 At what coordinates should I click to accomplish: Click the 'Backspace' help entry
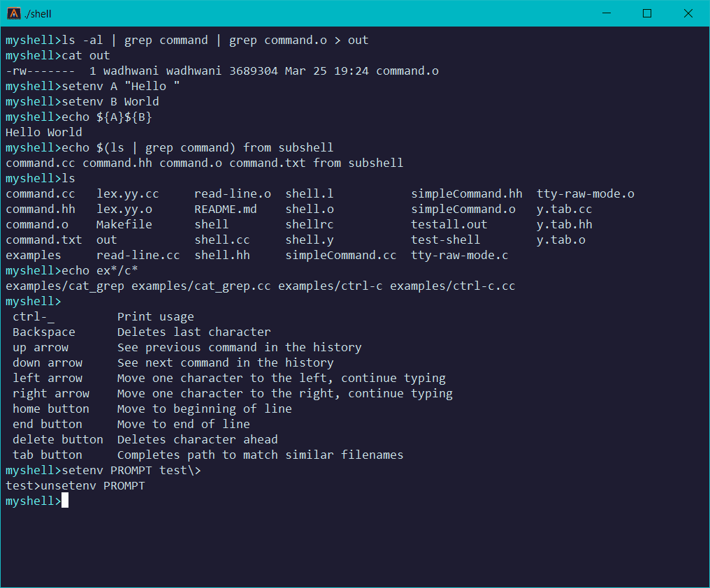click(43, 332)
